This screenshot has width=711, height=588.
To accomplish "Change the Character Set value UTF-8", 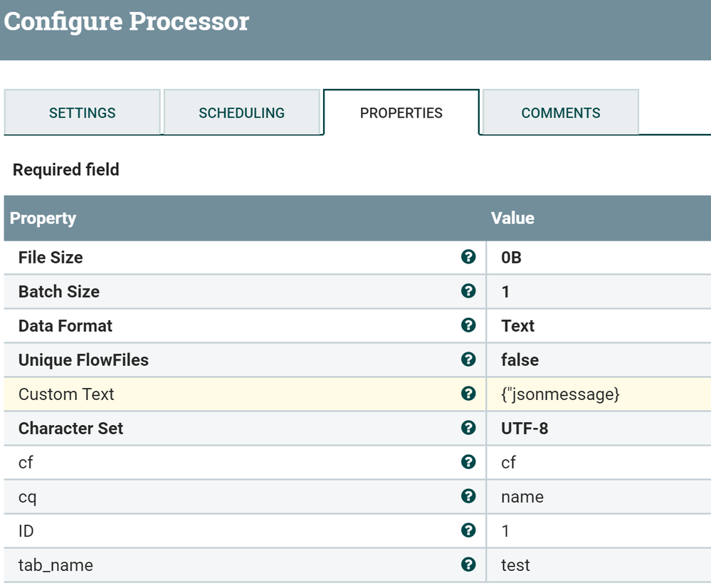I will click(x=525, y=429).
